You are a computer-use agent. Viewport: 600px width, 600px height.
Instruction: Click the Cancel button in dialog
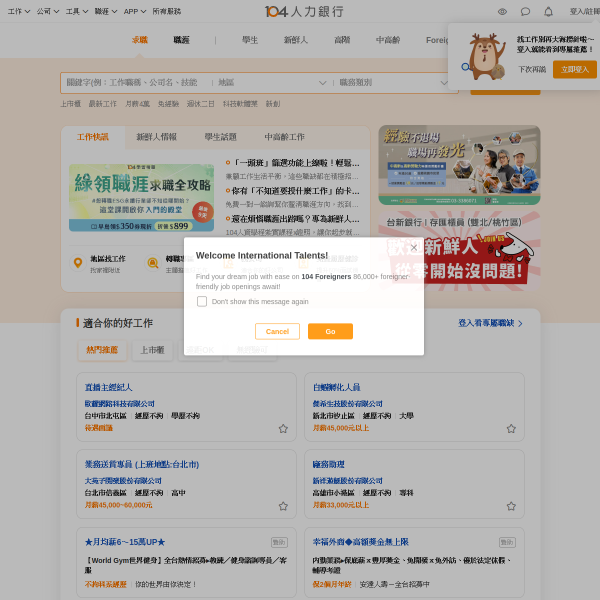point(277,331)
